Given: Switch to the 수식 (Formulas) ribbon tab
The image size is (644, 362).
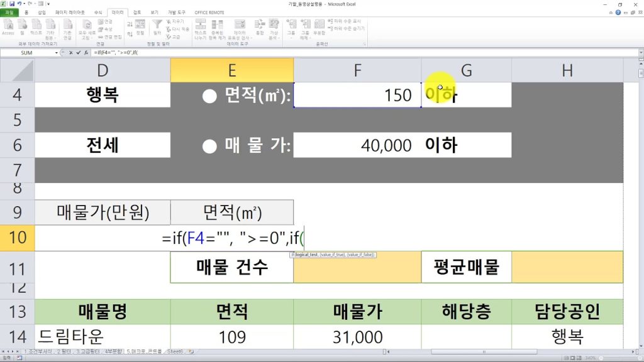Looking at the screenshot, I should click(97, 12).
